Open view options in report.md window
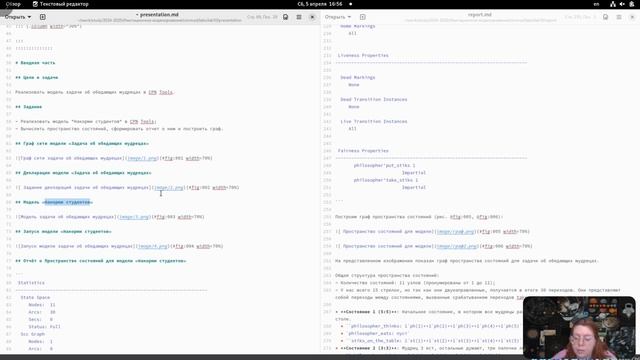The image size is (640, 360). click(x=606, y=17)
